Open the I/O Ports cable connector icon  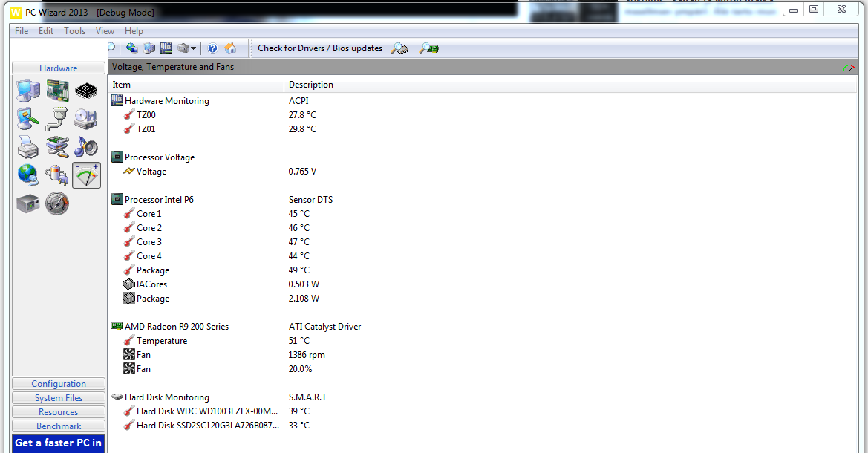[x=58, y=119]
